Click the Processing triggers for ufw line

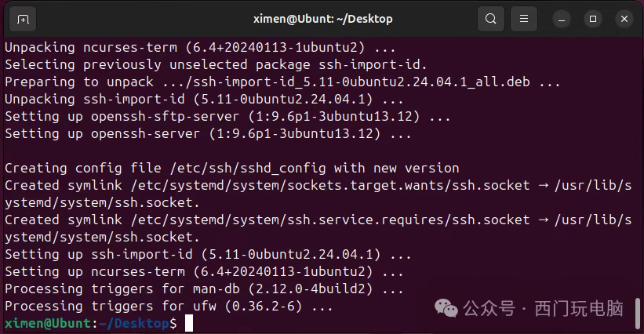point(169,306)
